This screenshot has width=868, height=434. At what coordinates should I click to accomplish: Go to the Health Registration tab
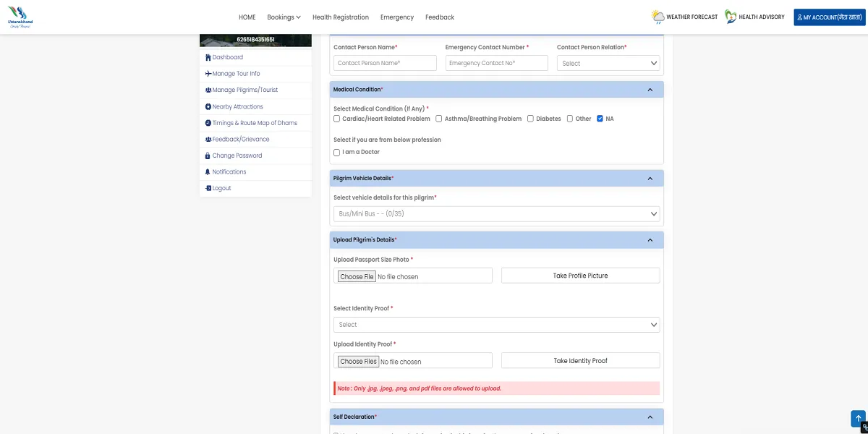click(x=340, y=17)
